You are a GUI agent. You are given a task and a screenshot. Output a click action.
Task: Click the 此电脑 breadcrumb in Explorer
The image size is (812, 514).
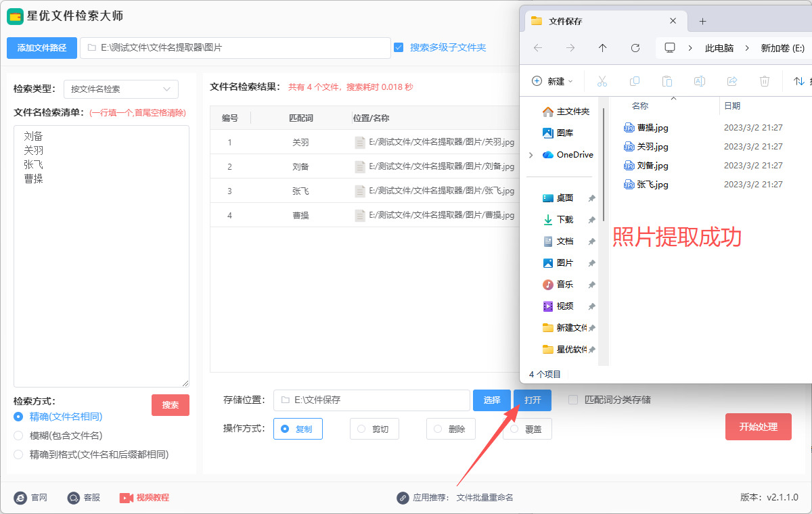pyautogui.click(x=719, y=48)
